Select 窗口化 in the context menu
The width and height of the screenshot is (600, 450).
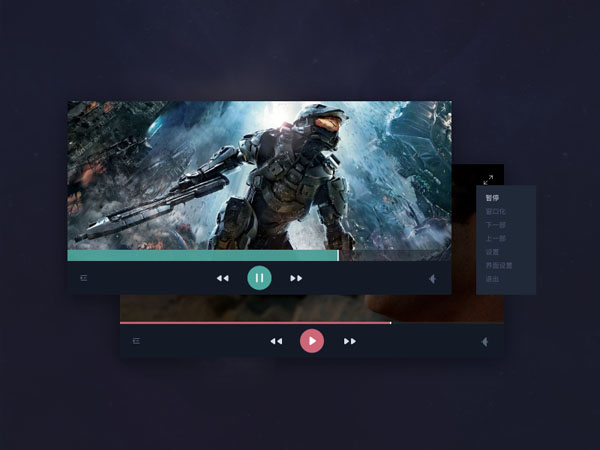496,211
